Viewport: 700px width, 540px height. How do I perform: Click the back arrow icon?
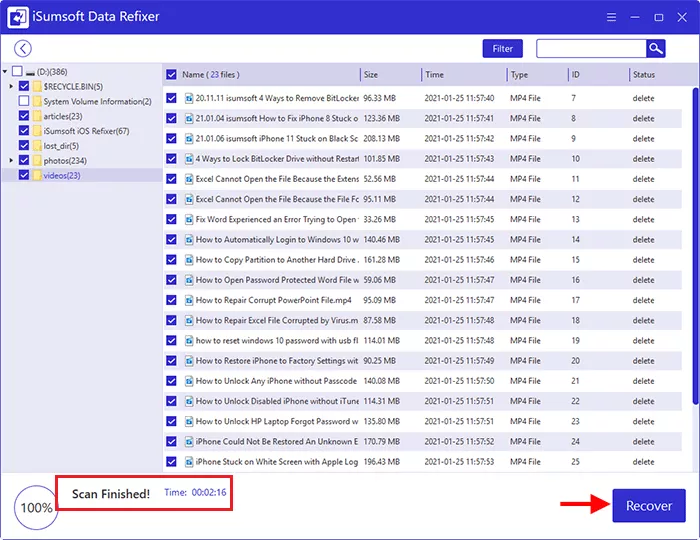[x=23, y=48]
